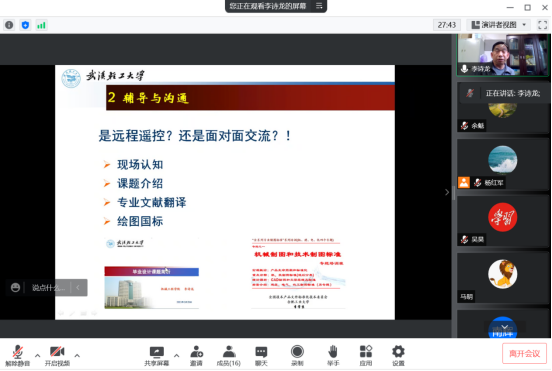Open the Chat (聊天) panel
552x371 pixels.
click(261, 356)
